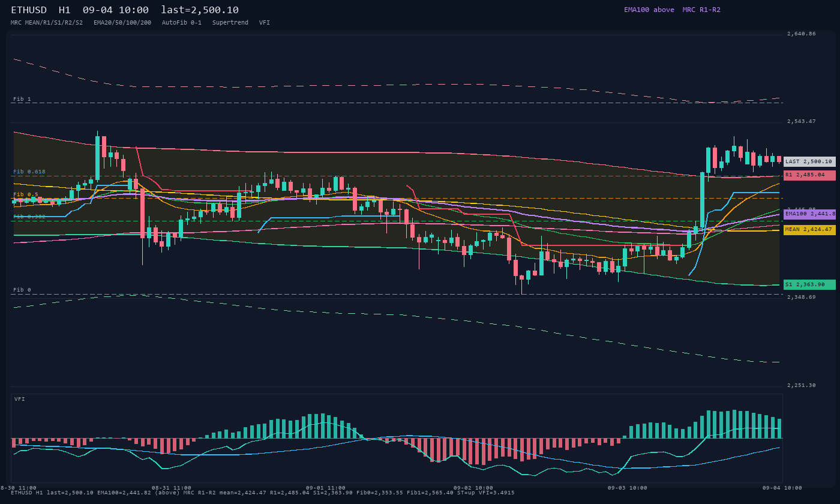840x504 pixels.
Task: Click the purple 'EMA100 2,441.8' price tag
Action: 809,214
